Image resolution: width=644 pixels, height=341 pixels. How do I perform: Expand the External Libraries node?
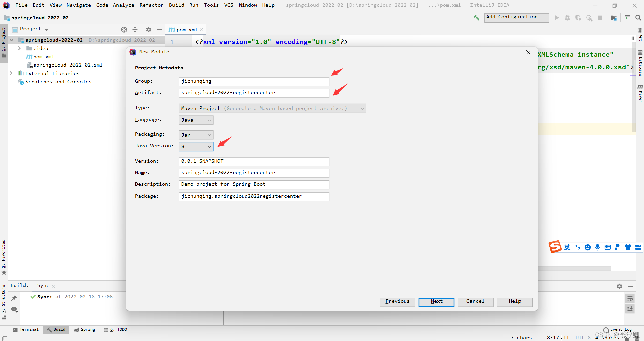pos(11,73)
